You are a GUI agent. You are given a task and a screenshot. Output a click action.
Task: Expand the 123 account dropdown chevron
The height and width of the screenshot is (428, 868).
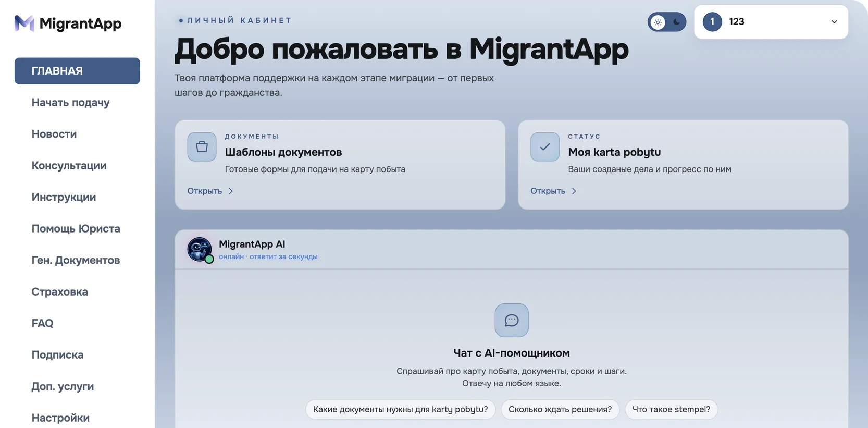tap(834, 22)
